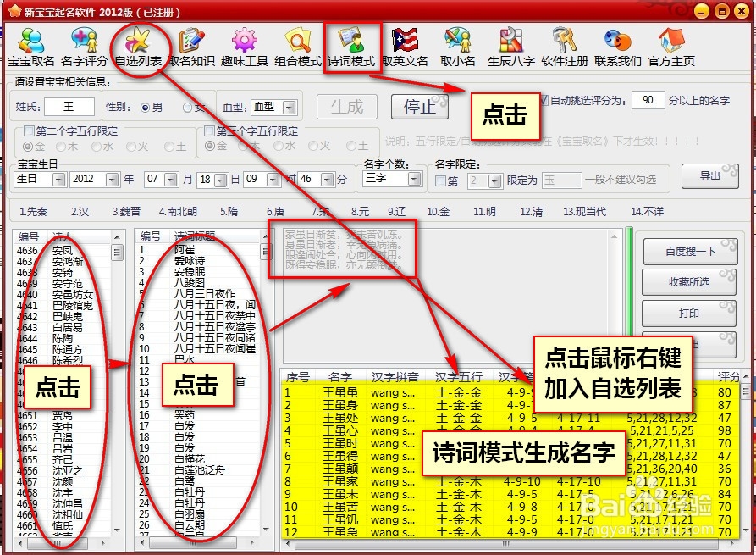756x555 pixels.
Task: Click the 姓氏 input field
Action: point(69,107)
